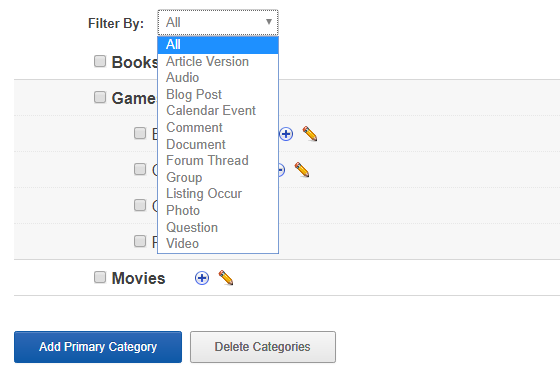Choose 'Audio' from the filter list

[x=218, y=78]
